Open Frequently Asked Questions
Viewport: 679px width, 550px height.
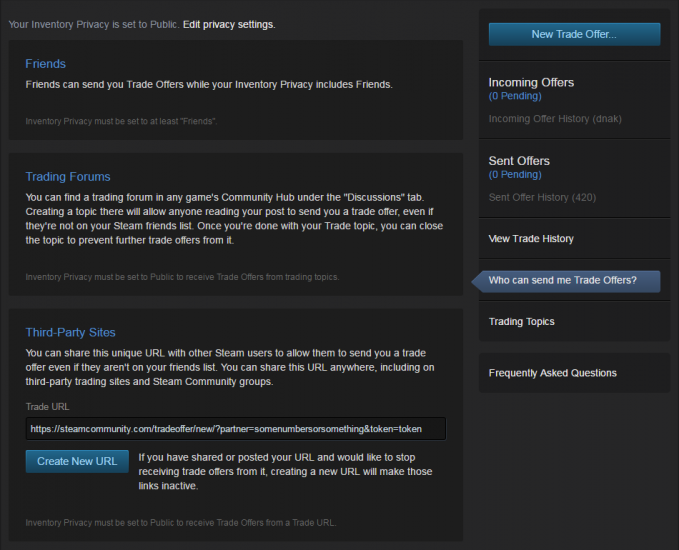tap(552, 373)
